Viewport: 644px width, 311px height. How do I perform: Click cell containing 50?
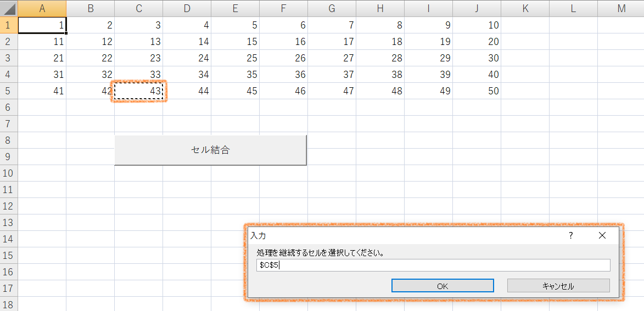click(477, 91)
